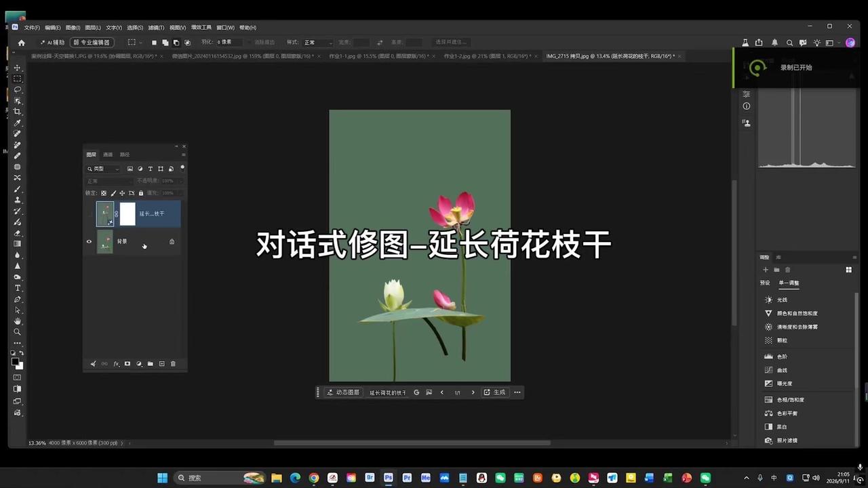868x488 pixels.
Task: Select the horizontal Type tool
Action: click(x=18, y=288)
